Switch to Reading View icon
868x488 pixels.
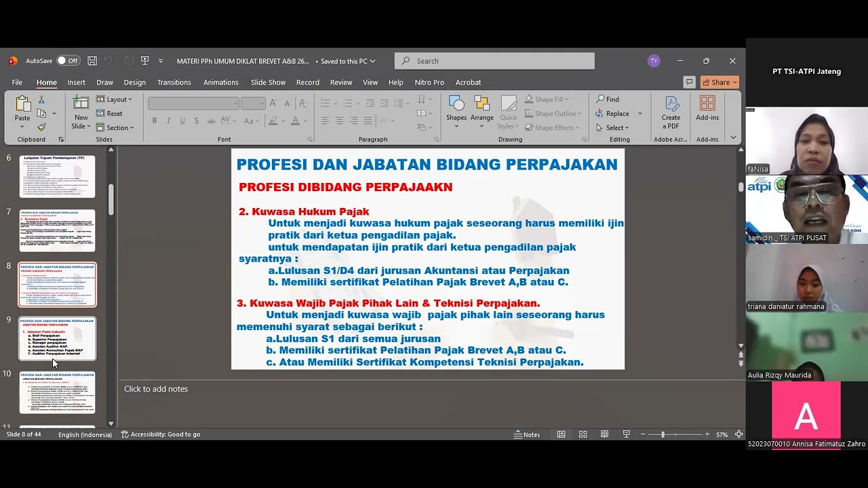(x=604, y=434)
